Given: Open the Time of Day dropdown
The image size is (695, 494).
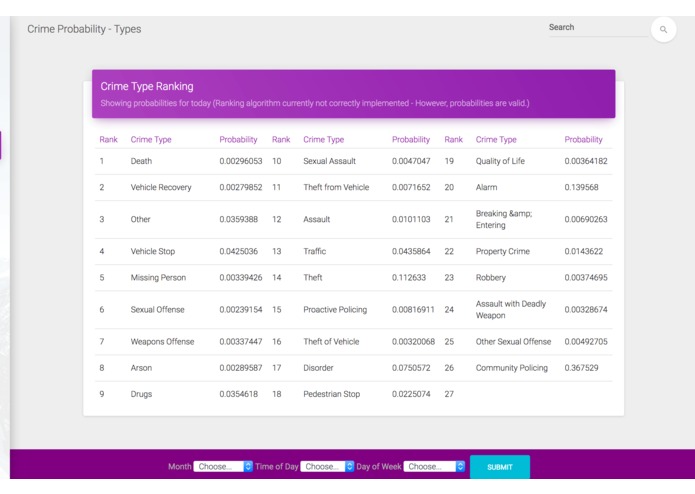Looking at the screenshot, I should (327, 467).
